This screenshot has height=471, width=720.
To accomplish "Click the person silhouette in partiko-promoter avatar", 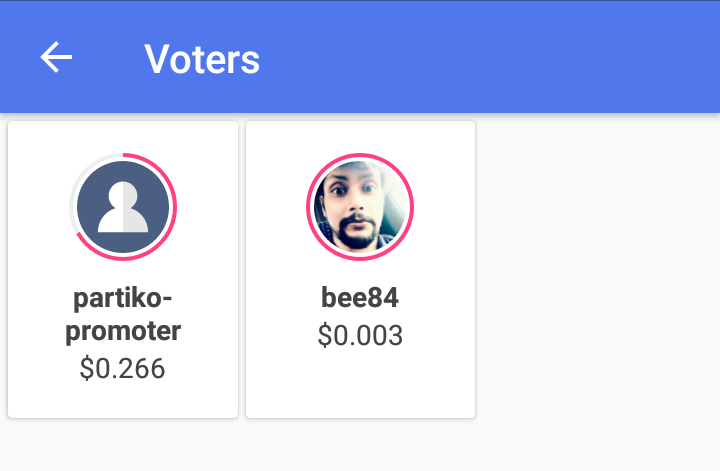I will click(123, 208).
